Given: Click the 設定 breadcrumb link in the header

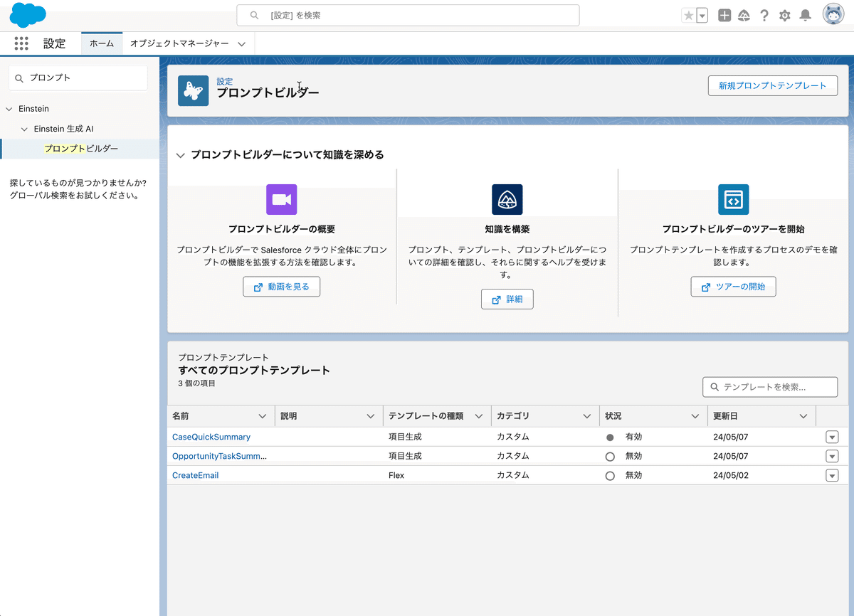Looking at the screenshot, I should pyautogui.click(x=225, y=82).
